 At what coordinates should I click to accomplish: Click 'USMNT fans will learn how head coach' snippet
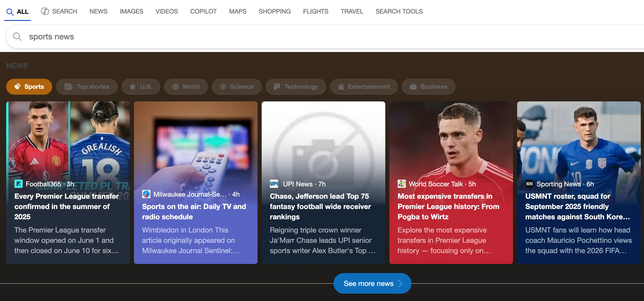578,240
